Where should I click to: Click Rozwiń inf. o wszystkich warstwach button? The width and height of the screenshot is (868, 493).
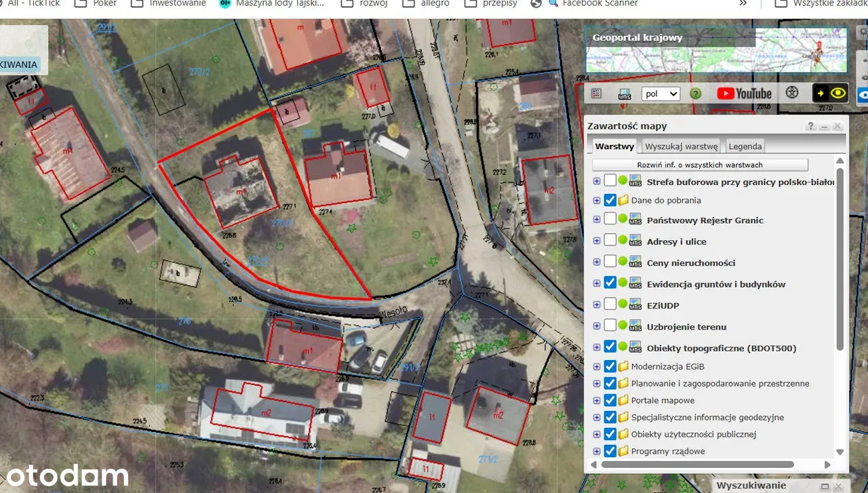[x=699, y=165]
